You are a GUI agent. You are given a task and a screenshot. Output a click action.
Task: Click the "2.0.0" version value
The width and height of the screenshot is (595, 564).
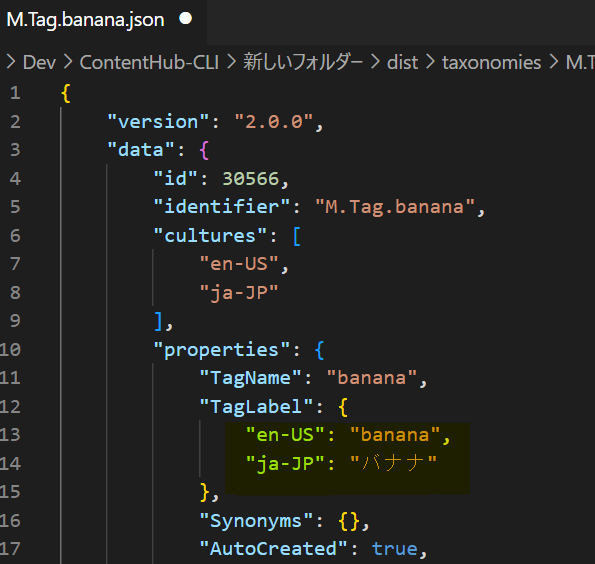pos(274,122)
